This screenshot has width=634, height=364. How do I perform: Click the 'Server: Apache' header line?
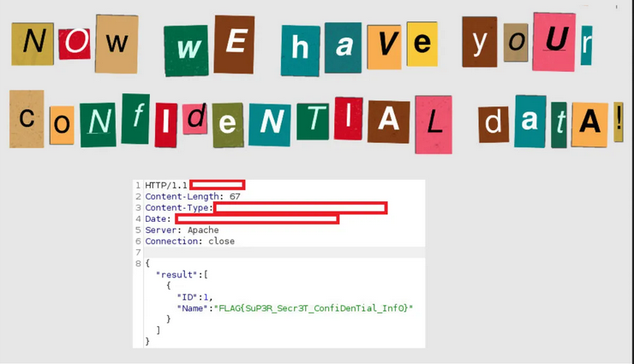pos(182,230)
